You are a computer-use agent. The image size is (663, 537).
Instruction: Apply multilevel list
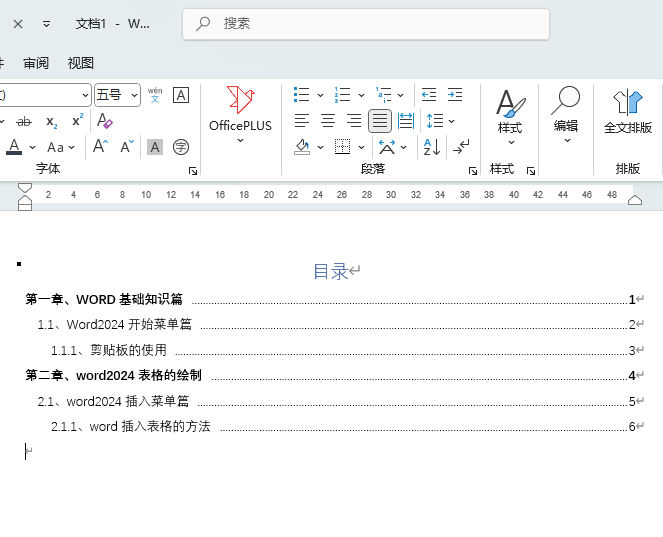(x=384, y=95)
